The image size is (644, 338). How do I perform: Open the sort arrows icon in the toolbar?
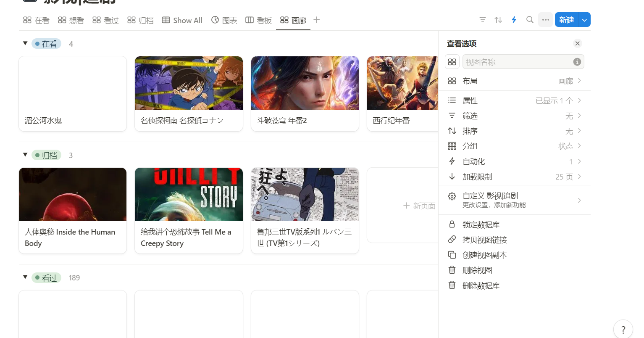coord(498,20)
